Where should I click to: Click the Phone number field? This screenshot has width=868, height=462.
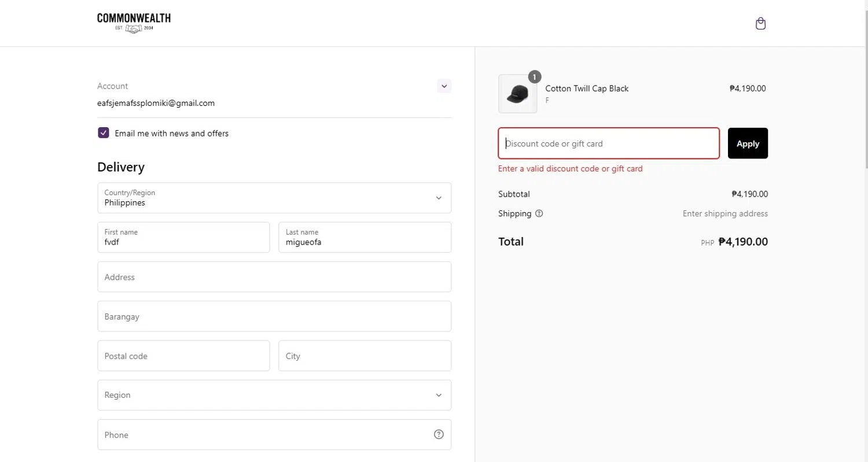[x=263, y=434]
